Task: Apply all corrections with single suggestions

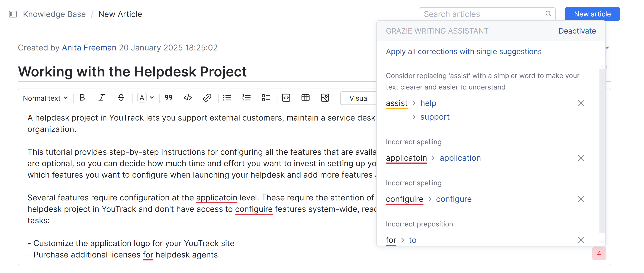Action: click(x=464, y=51)
